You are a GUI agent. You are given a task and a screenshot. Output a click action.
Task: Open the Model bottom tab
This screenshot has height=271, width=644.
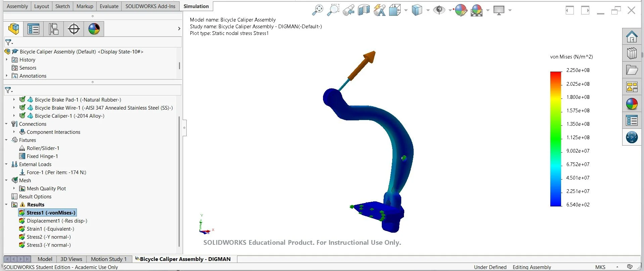[45, 259]
